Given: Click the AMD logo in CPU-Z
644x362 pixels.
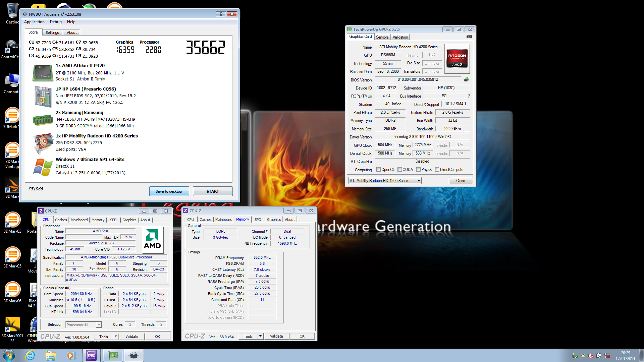Looking at the screenshot, I should coord(152,240).
